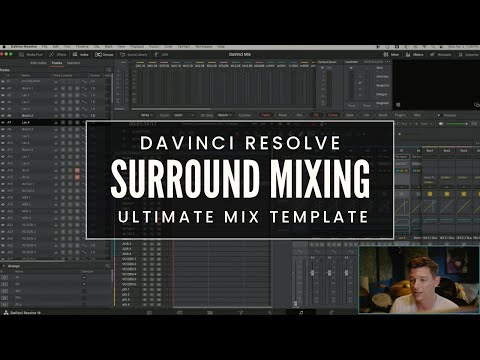Open the Groups panel from toolbar

tap(104, 54)
